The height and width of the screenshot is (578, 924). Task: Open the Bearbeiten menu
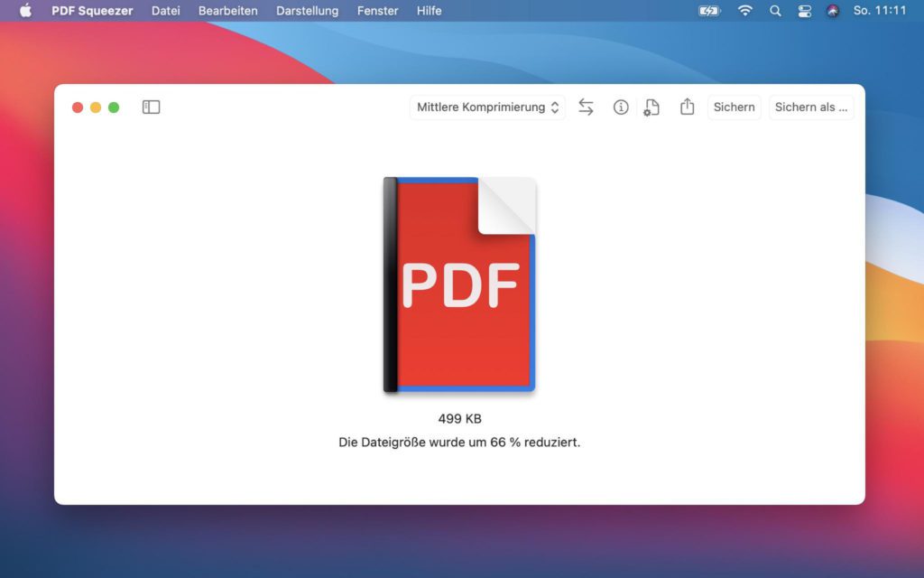[x=227, y=11]
